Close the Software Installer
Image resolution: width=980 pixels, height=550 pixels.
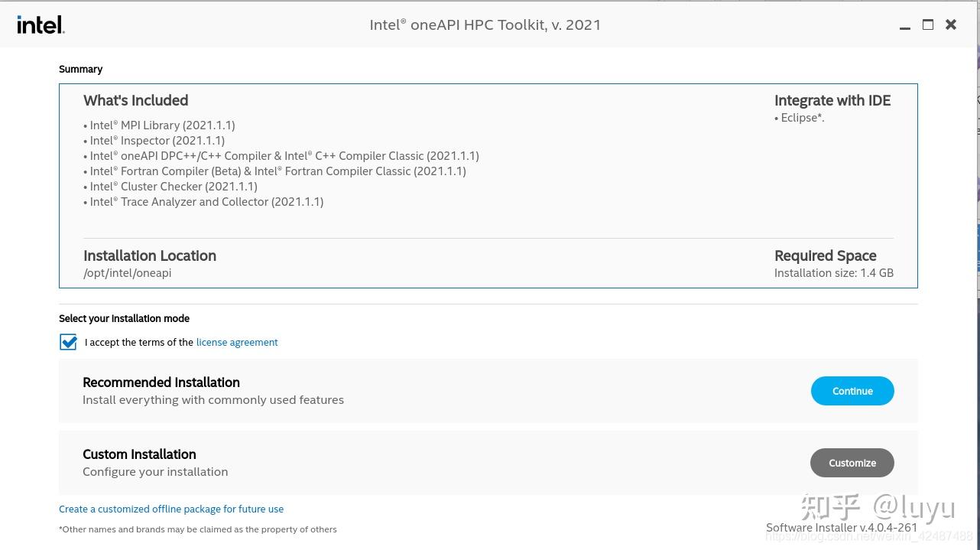click(950, 24)
